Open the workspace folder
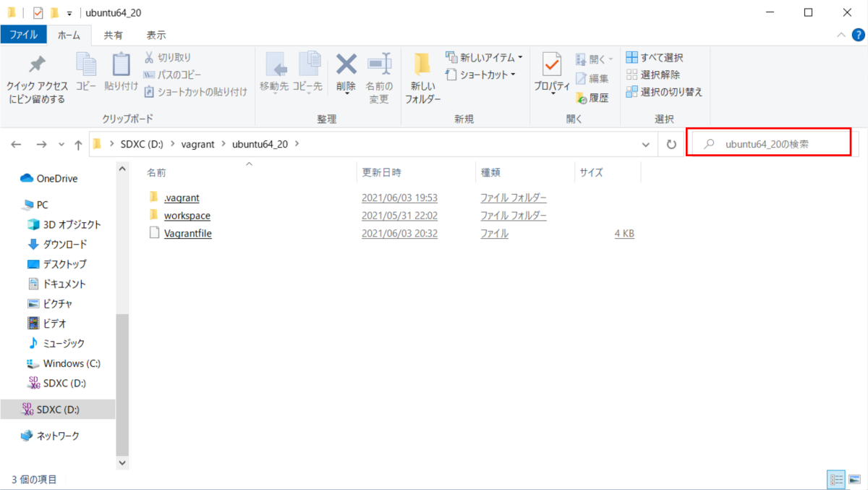868x490 pixels. 187,215
